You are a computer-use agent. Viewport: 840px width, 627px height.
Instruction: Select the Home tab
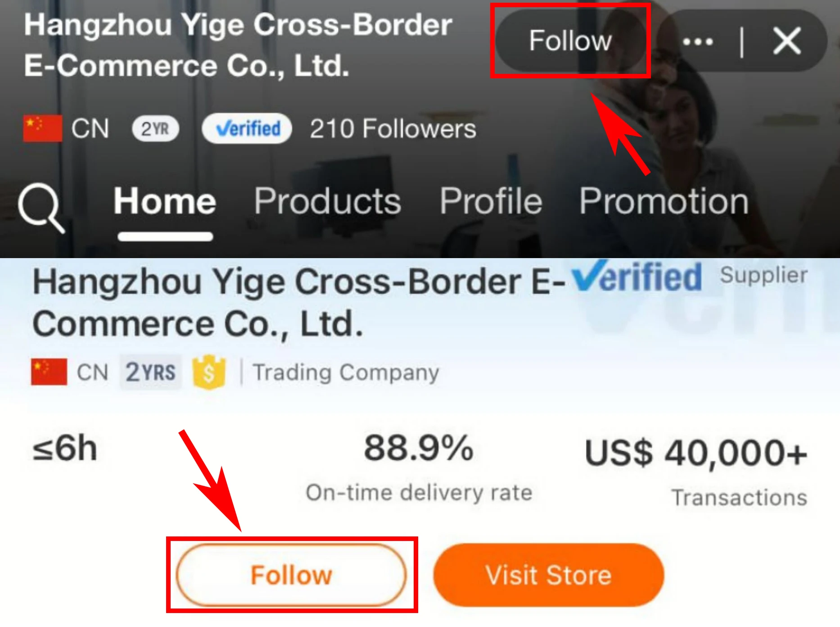pyautogui.click(x=165, y=201)
